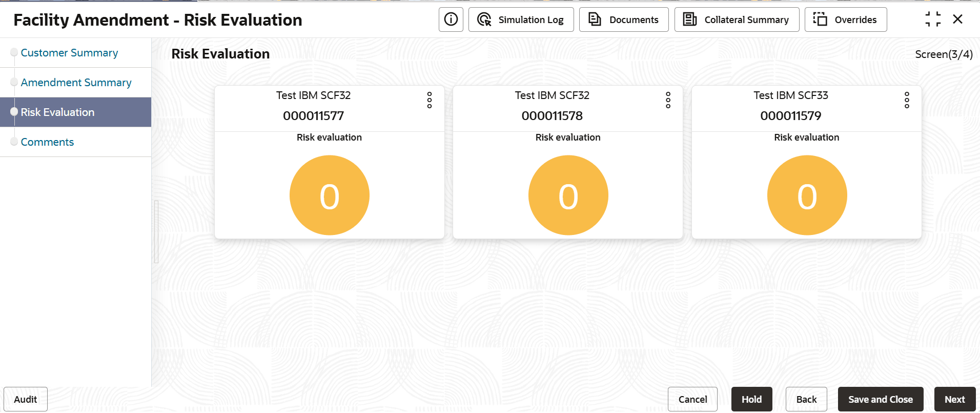This screenshot has height=413, width=980.
Task: Click facility number 000011579
Action: click(791, 116)
